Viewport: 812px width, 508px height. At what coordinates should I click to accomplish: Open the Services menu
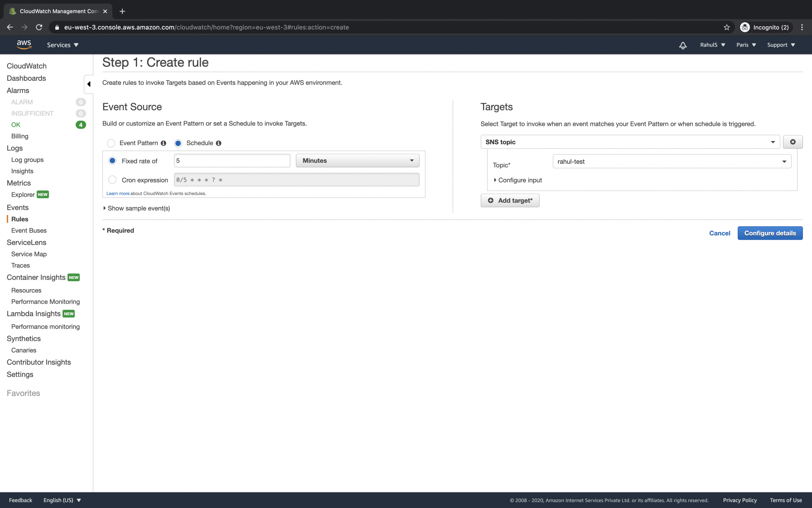point(63,45)
